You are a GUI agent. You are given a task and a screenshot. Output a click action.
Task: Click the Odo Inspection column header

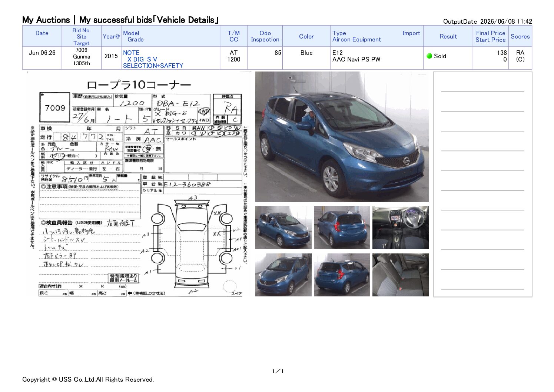pyautogui.click(x=265, y=36)
